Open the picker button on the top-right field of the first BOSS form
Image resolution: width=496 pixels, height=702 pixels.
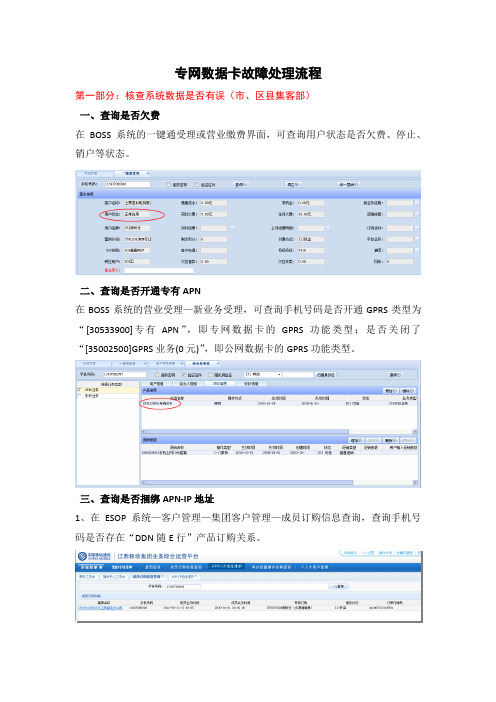click(x=416, y=203)
